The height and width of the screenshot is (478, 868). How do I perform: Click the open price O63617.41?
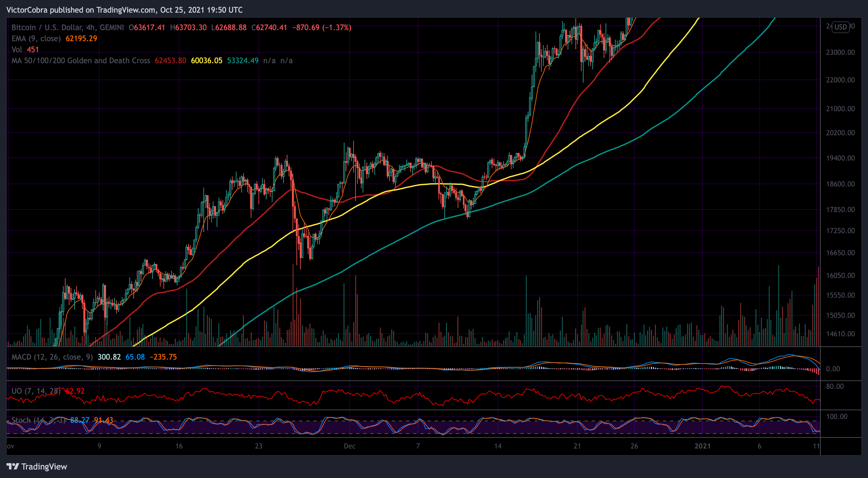147,27
